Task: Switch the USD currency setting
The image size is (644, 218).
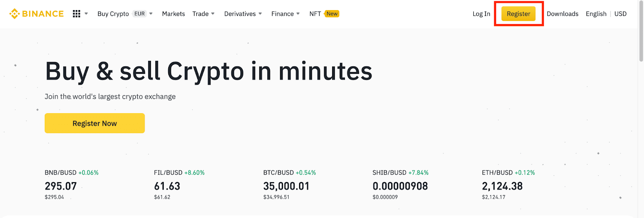Action: pos(620,14)
